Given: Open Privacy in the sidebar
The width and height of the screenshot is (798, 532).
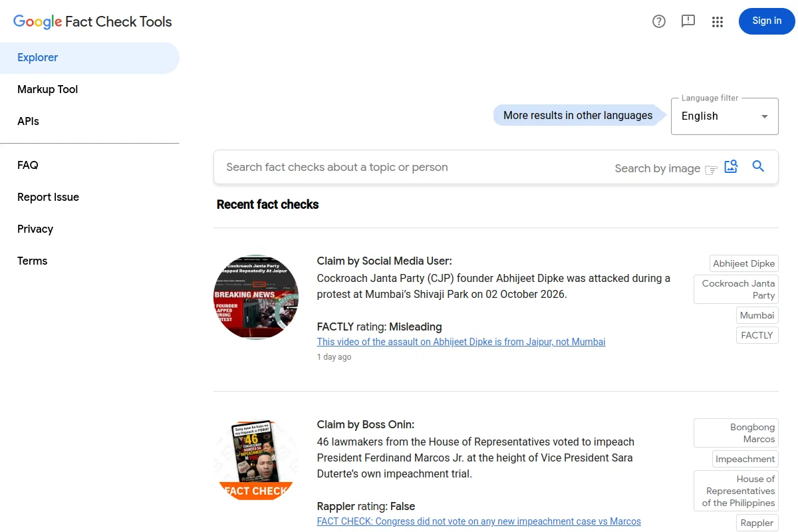Looking at the screenshot, I should coord(90,229).
